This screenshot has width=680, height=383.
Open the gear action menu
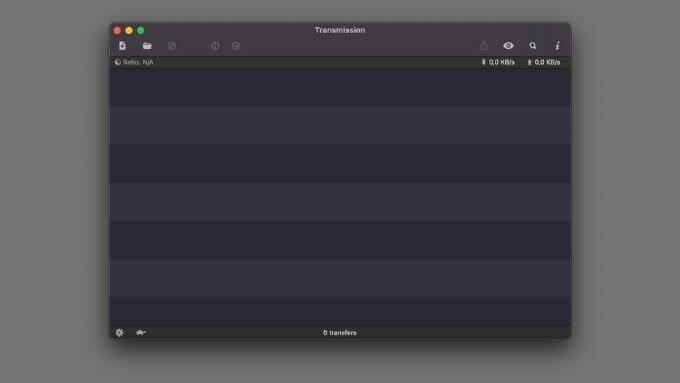pos(119,333)
